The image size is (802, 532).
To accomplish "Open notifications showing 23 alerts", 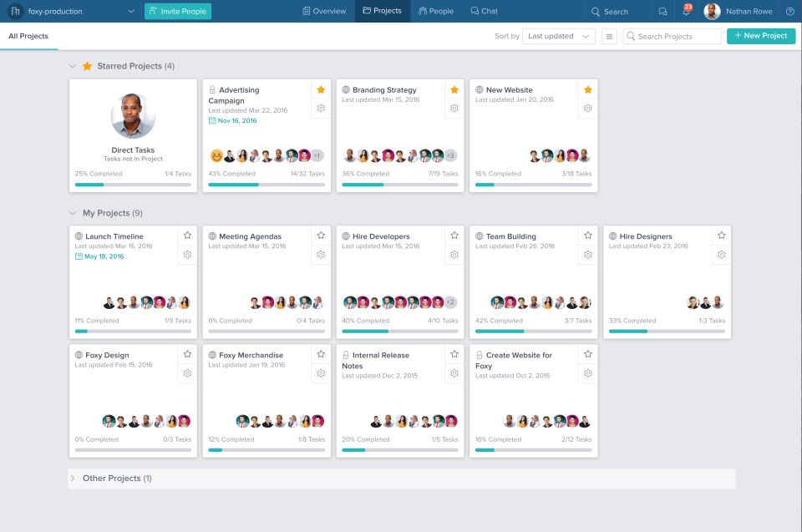I will tap(687, 11).
